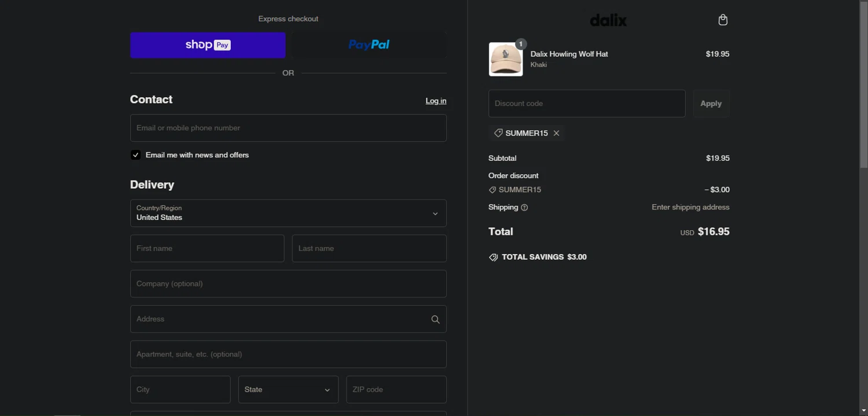Click the SUMMER15 order discount line label
Viewport: 868px width, 416px height.
point(520,190)
